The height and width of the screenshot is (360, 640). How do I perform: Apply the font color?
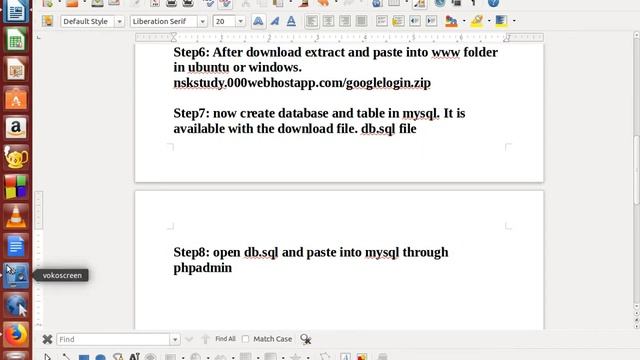click(x=451, y=21)
